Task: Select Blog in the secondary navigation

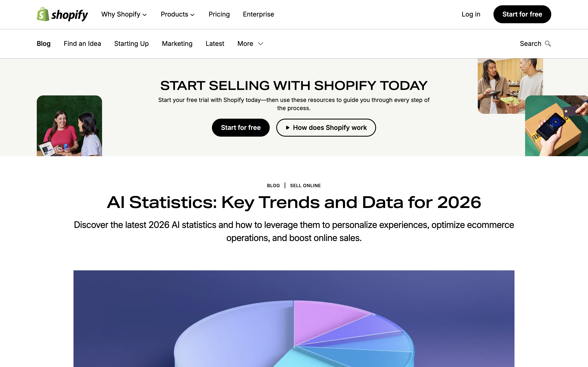Action: coord(43,44)
